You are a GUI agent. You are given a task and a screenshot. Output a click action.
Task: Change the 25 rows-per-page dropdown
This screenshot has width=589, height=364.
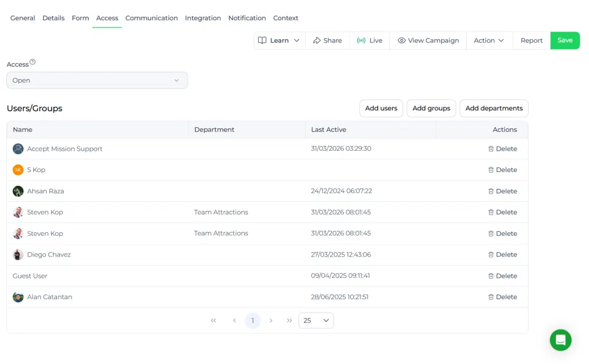click(x=316, y=320)
